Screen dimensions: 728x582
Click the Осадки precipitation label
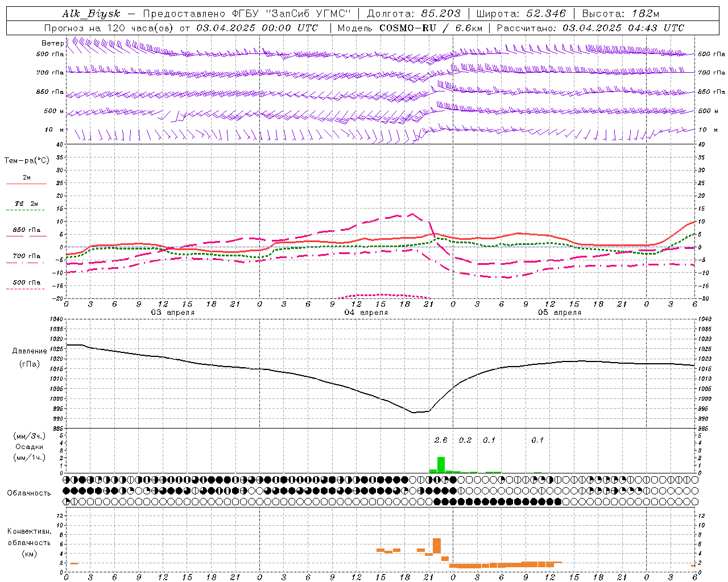coord(30,447)
